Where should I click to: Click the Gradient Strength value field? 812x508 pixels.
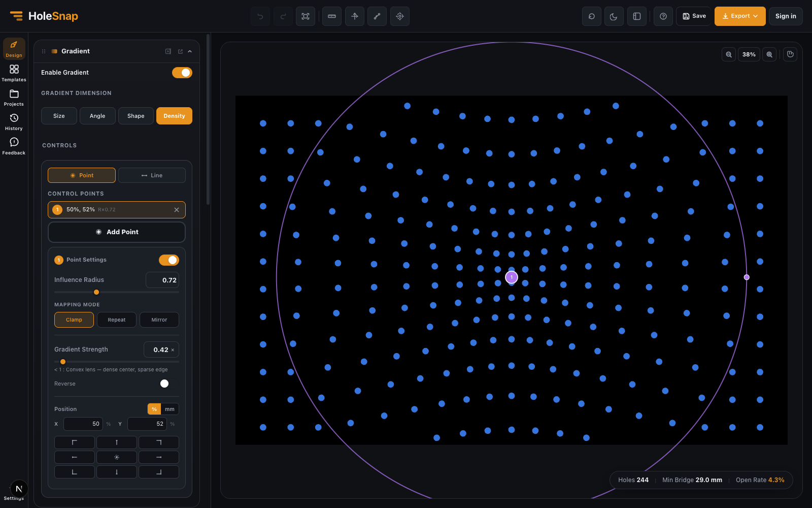pyautogui.click(x=161, y=350)
